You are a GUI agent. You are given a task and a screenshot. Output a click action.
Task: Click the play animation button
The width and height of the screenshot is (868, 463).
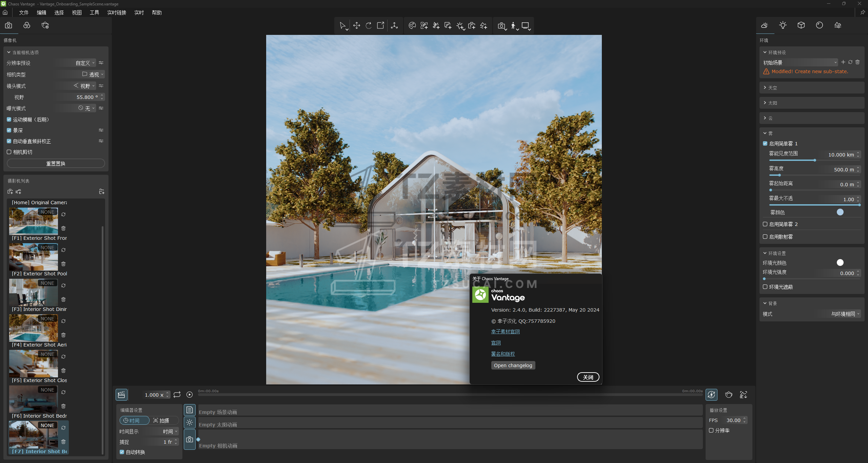pyautogui.click(x=190, y=395)
